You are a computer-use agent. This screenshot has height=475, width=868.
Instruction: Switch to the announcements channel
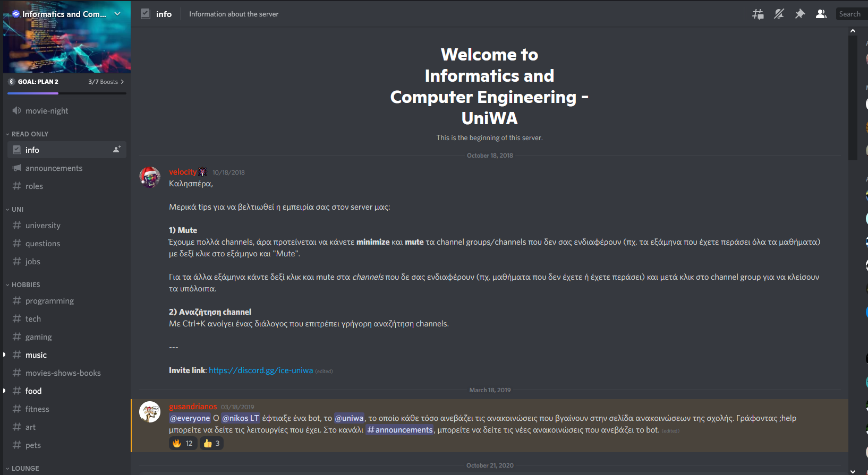click(54, 168)
